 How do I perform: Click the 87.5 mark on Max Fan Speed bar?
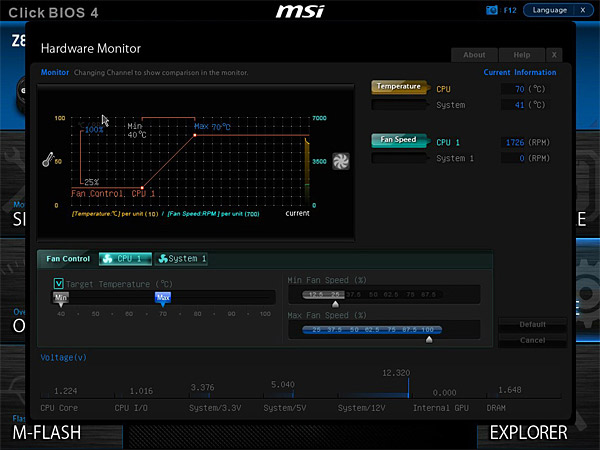(409, 330)
